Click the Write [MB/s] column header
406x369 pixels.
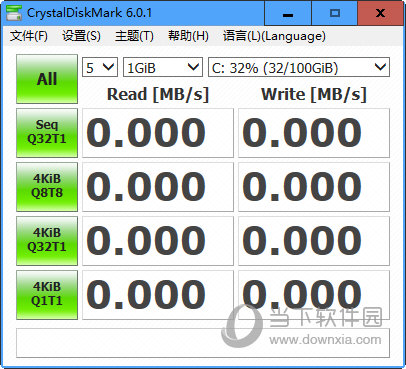[314, 94]
